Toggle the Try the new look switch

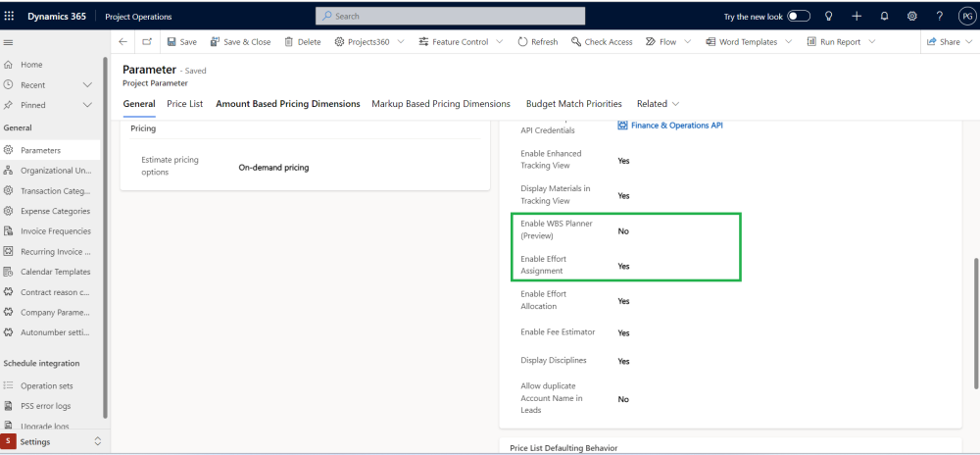pos(800,17)
